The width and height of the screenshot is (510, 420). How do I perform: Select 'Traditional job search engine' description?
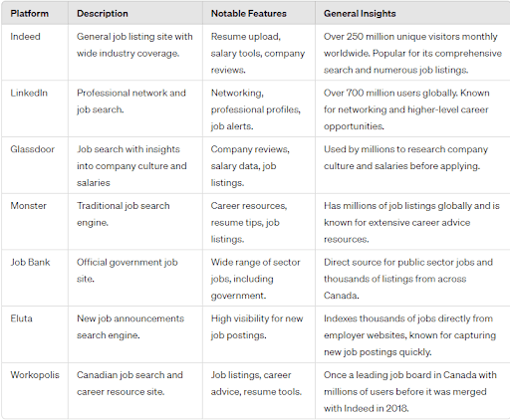124,214
